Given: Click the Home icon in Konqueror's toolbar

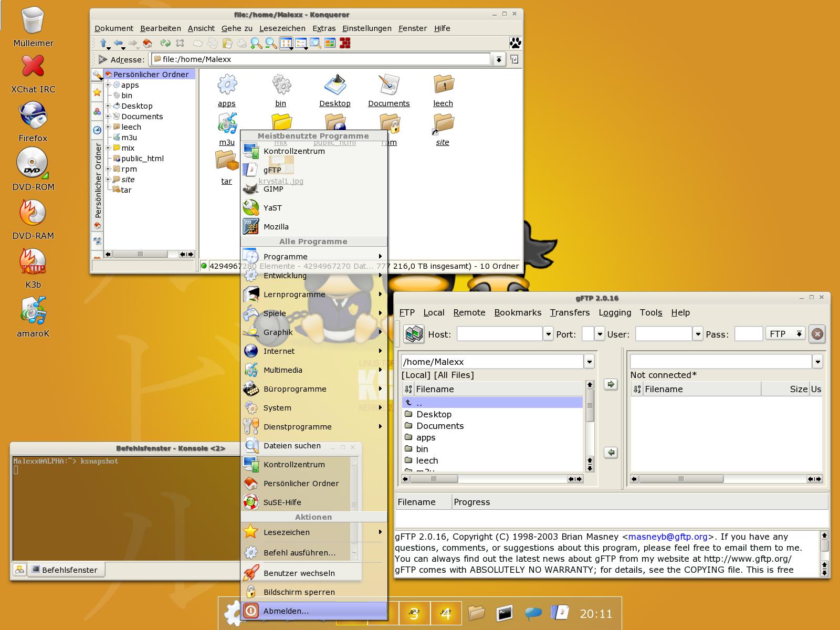Looking at the screenshot, I should click(148, 44).
